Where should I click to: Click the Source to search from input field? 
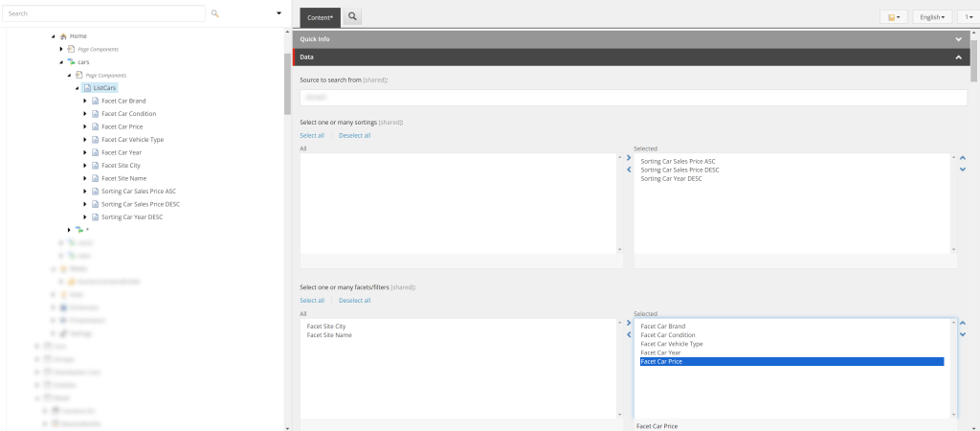pyautogui.click(x=633, y=98)
